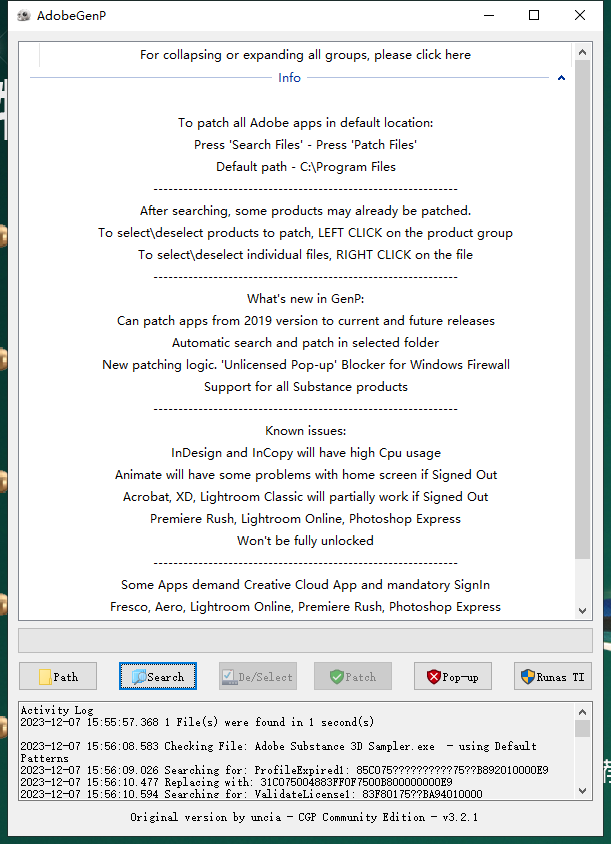The width and height of the screenshot is (611, 844).
Task: Click the line starting with 'Fresco, Aero'
Action: [x=305, y=607]
